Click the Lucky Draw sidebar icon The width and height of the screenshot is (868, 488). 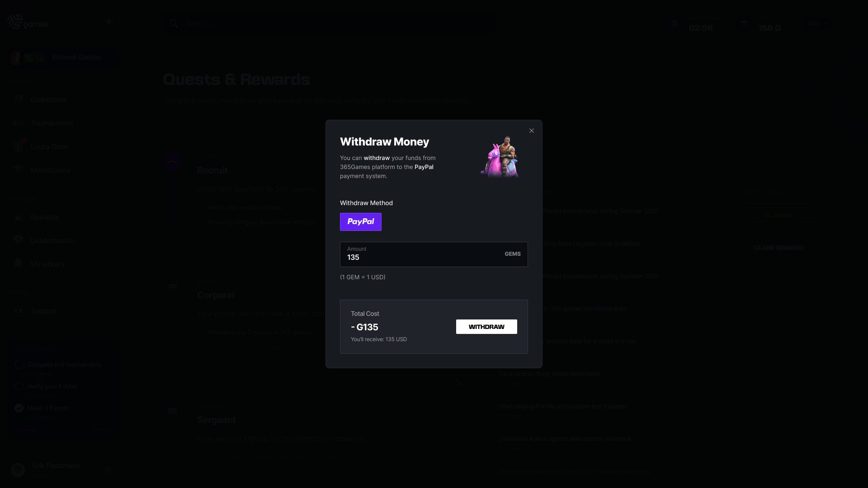pyautogui.click(x=18, y=146)
